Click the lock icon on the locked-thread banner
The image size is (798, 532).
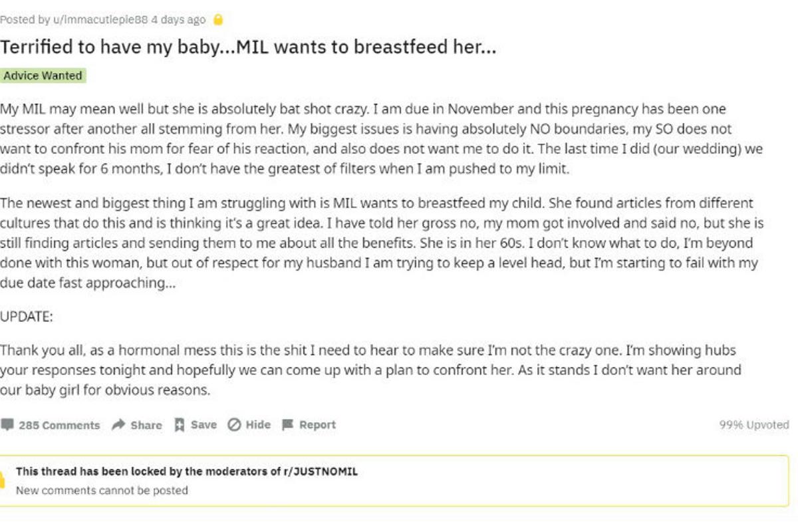[x=3, y=480]
